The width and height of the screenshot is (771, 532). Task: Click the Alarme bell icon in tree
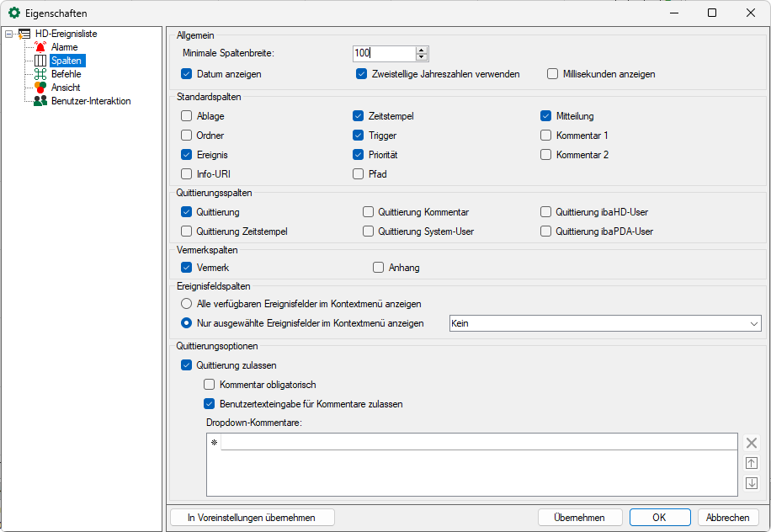(x=40, y=47)
